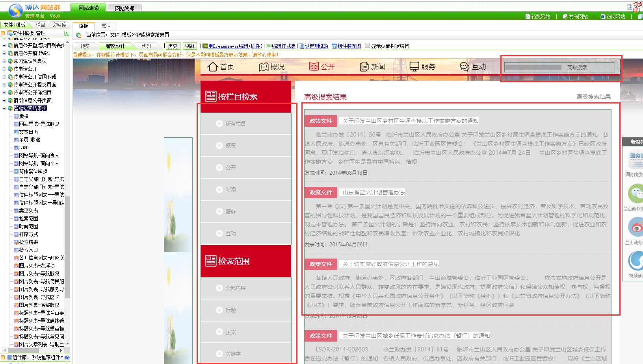Click the red Weibo 兰山政务 icon
643x364 pixels.
click(636, 227)
